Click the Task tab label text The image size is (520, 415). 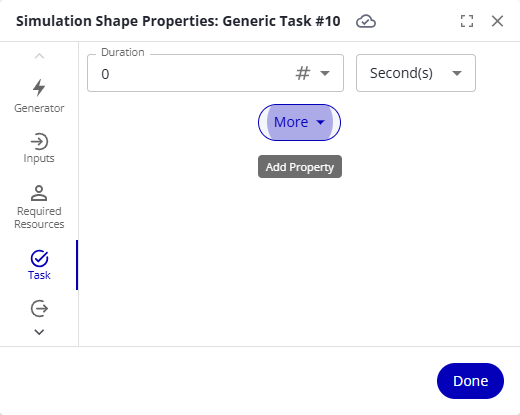click(39, 275)
